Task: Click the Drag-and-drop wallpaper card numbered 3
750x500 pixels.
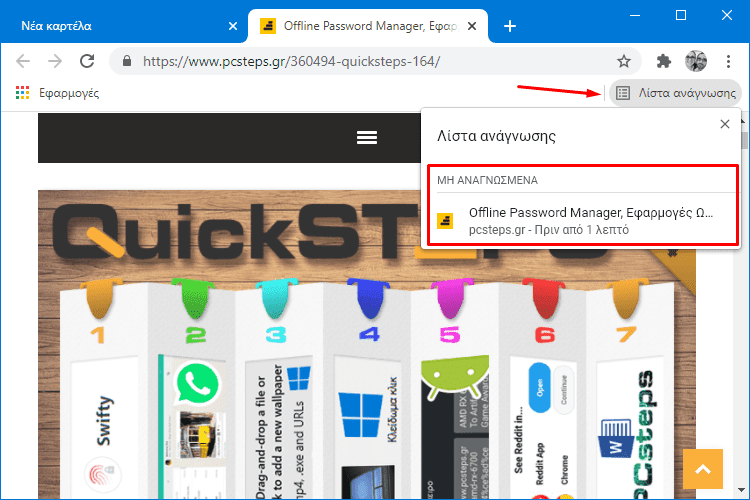Action: (277, 392)
